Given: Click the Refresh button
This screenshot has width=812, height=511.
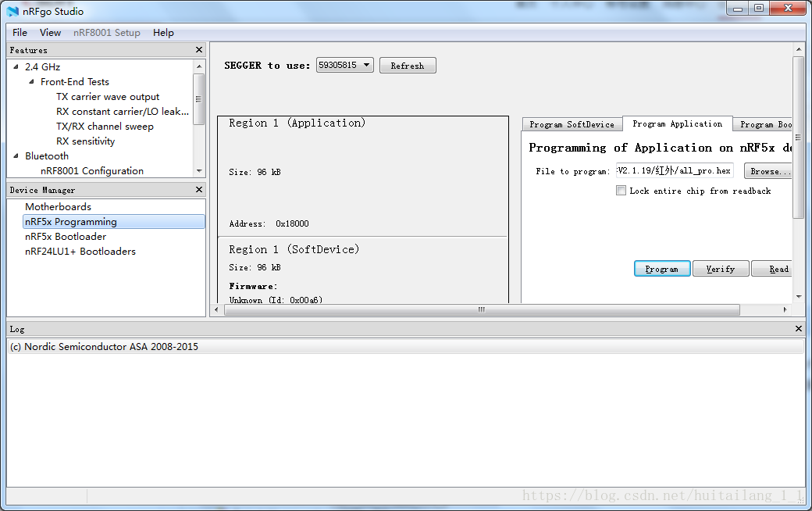Looking at the screenshot, I should (x=408, y=66).
